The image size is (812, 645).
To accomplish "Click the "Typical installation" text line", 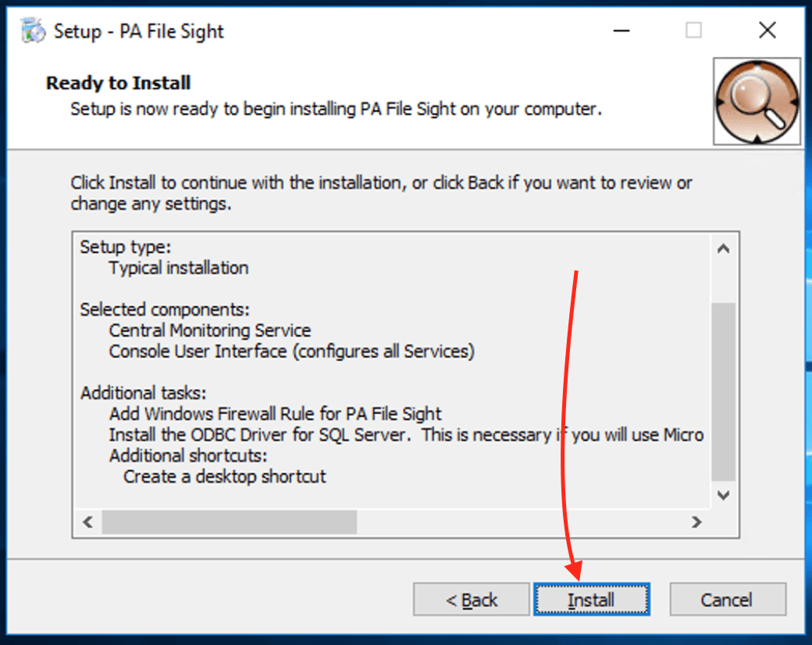I will click(179, 268).
